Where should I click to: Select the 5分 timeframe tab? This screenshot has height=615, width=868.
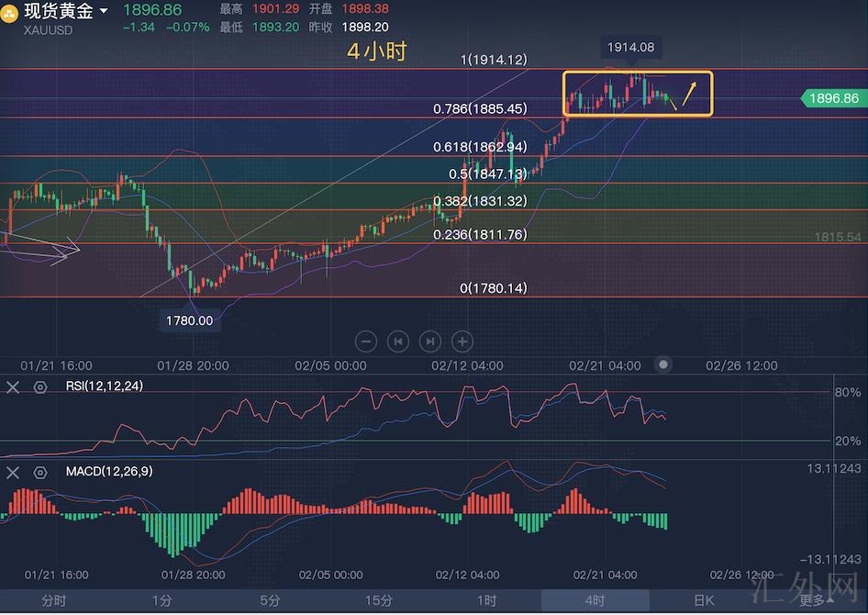click(270, 601)
